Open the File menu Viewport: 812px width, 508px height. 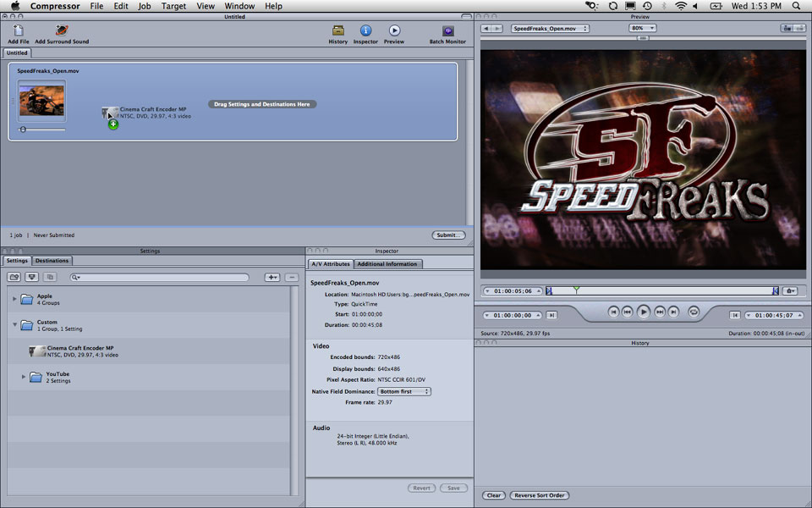pos(96,6)
